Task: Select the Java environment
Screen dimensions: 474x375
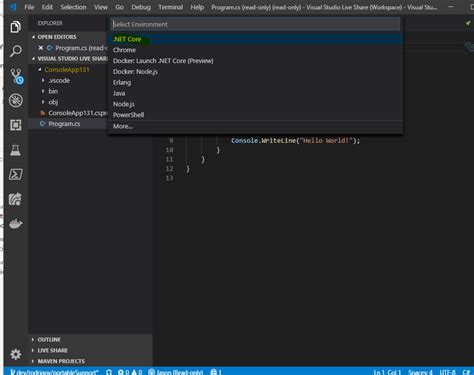Action: (x=255, y=93)
